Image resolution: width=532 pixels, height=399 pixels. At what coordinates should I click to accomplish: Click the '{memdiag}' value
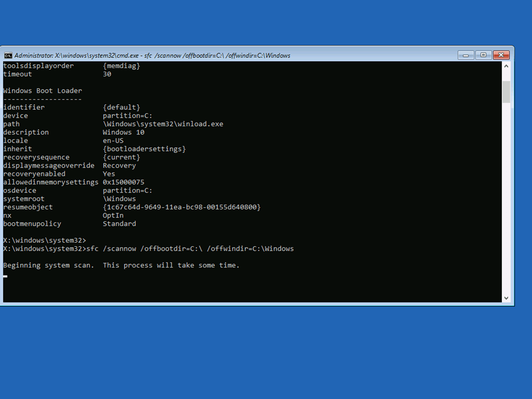coord(122,66)
